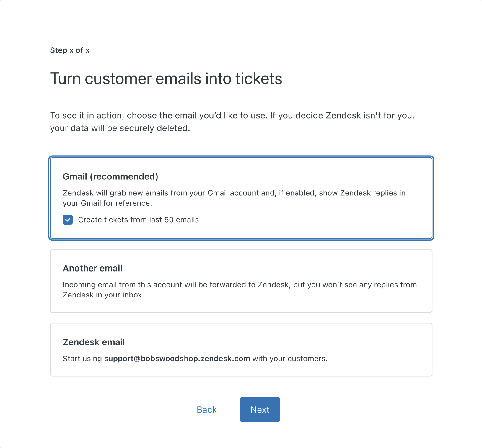Viewport: 482px width, 448px height.
Task: Click the securely deleted sentence
Action: 120,128
